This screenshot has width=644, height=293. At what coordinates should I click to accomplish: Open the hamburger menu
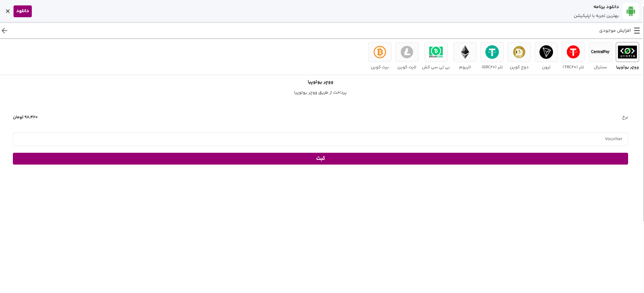(x=637, y=31)
